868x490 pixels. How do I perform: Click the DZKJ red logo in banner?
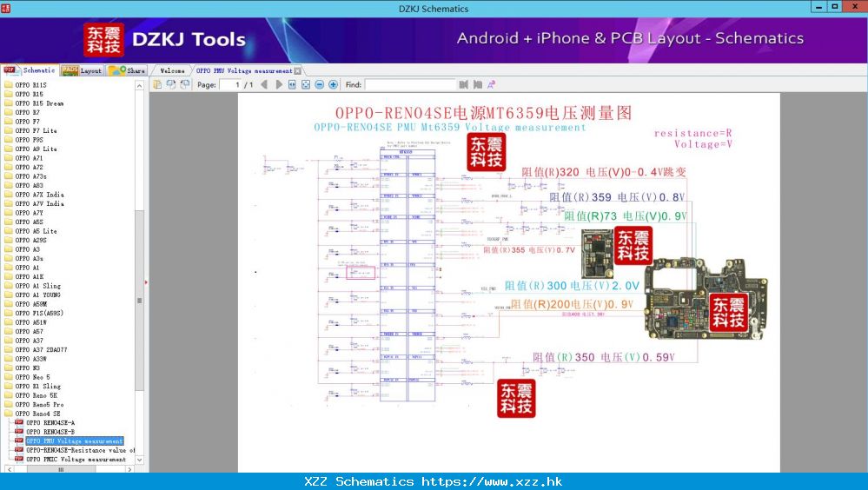tap(103, 40)
